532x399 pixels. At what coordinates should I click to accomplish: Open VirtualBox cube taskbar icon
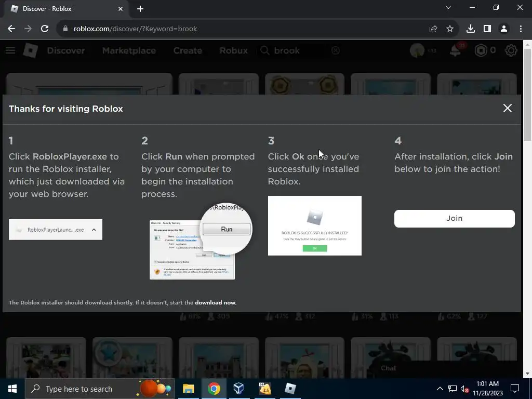(239, 389)
